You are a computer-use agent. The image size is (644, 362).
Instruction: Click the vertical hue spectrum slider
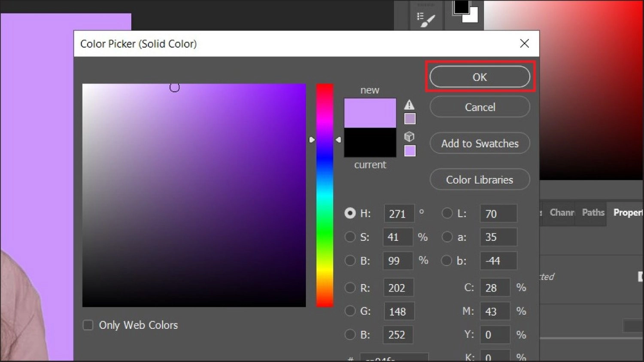[x=325, y=195]
